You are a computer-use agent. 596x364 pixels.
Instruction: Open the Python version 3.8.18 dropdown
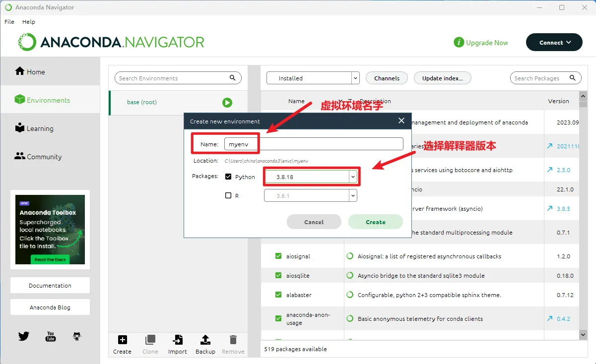pyautogui.click(x=311, y=177)
